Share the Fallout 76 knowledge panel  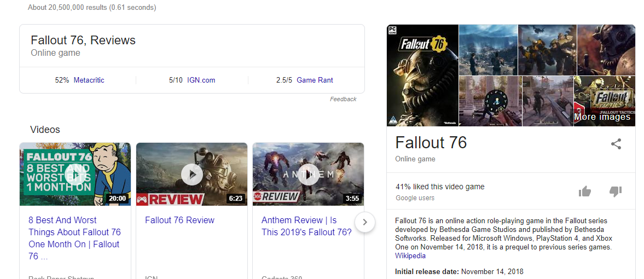[x=616, y=144]
